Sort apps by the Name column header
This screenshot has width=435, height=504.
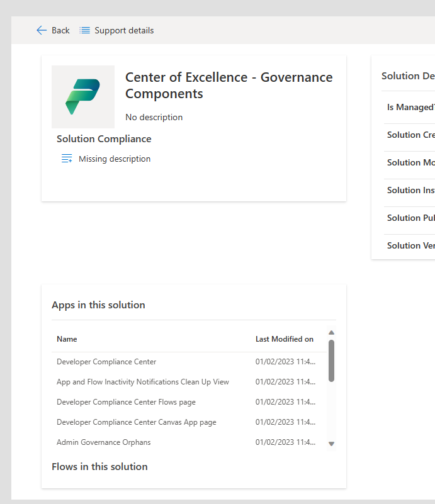[67, 339]
